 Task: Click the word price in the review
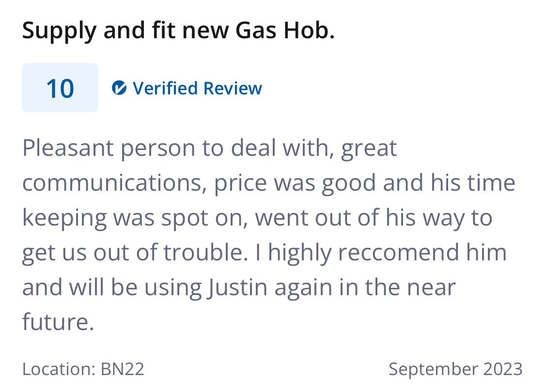click(x=240, y=184)
